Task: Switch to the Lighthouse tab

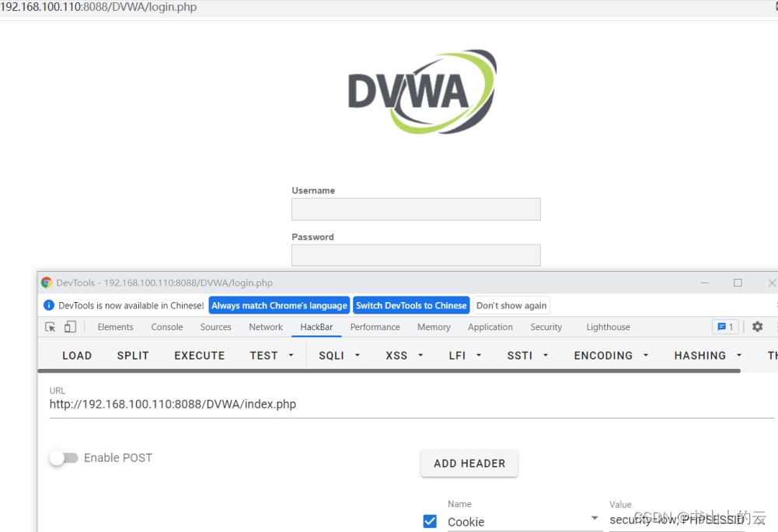Action: (x=609, y=327)
